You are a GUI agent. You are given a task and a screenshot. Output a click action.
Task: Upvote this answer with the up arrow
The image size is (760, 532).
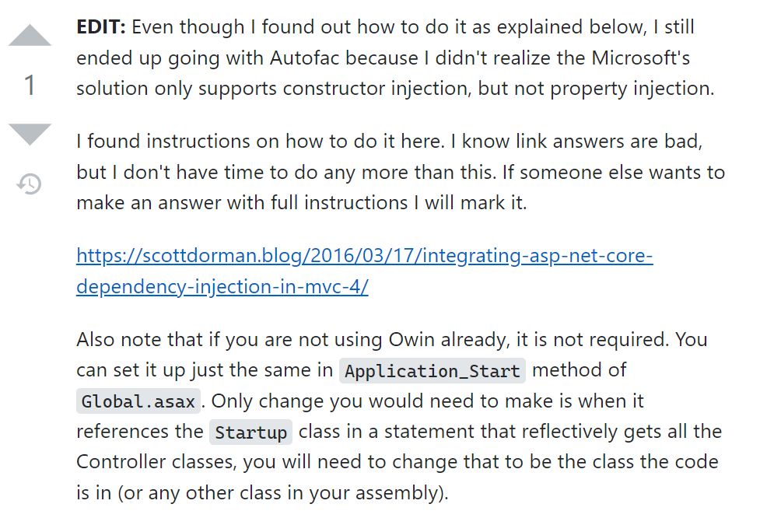30,35
